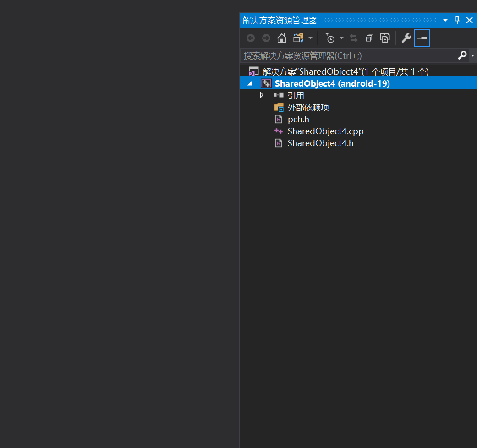
Task: Expand the 引用 references node
Action: [262, 95]
